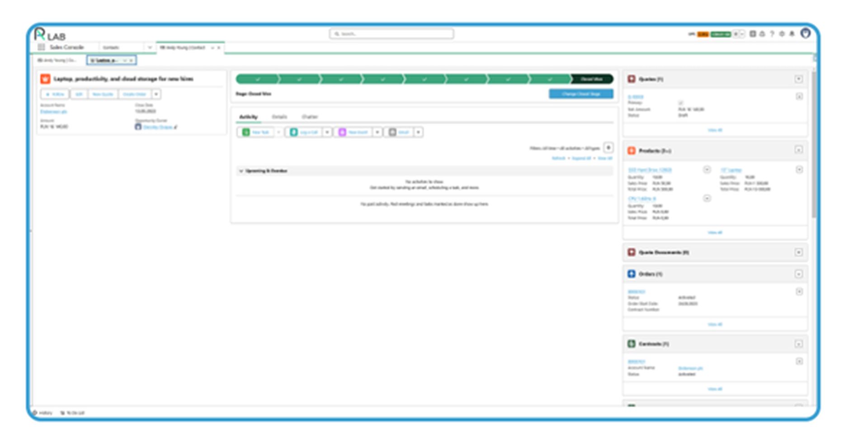Click the Log a Call icon
This screenshot has height=444, width=868.
[295, 132]
